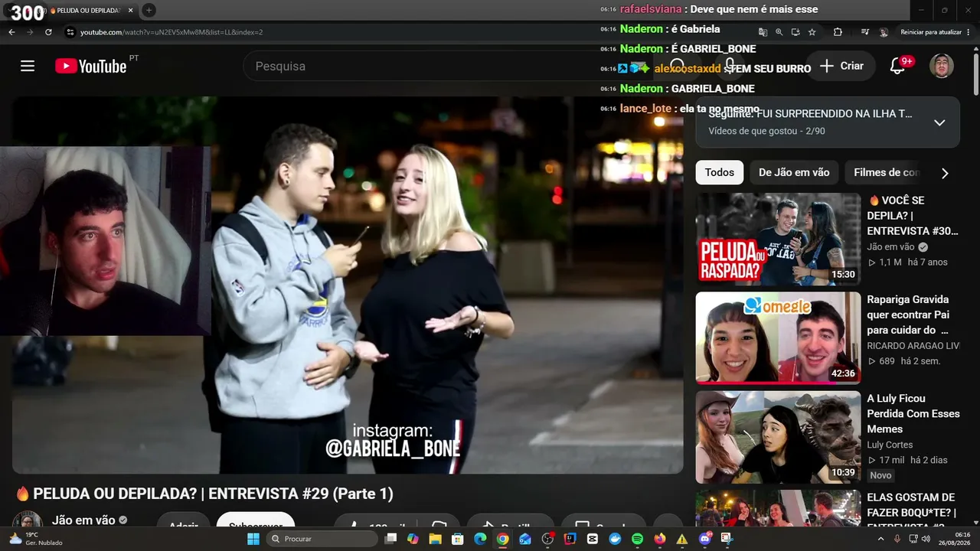Select the Filmes de comédia chip
The height and width of the screenshot is (551, 980).
(886, 172)
